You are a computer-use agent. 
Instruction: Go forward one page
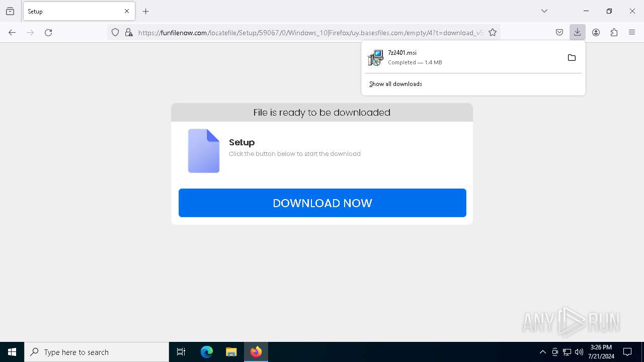(30, 33)
